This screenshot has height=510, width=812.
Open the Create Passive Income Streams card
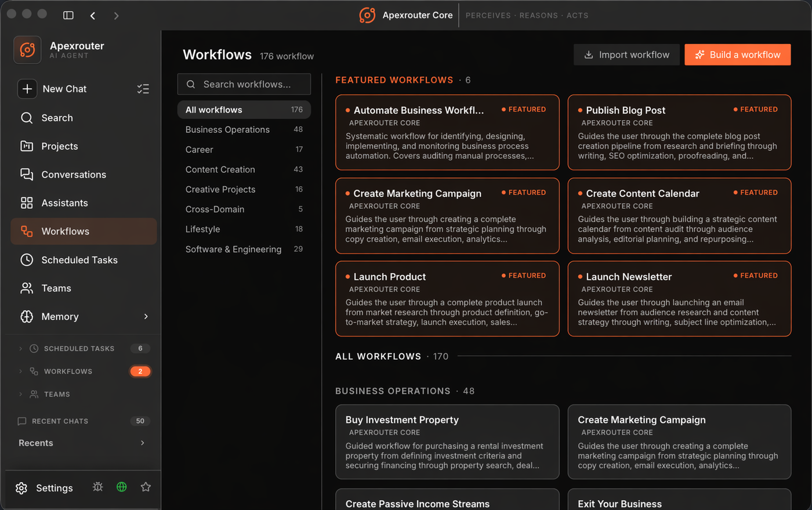pyautogui.click(x=447, y=500)
